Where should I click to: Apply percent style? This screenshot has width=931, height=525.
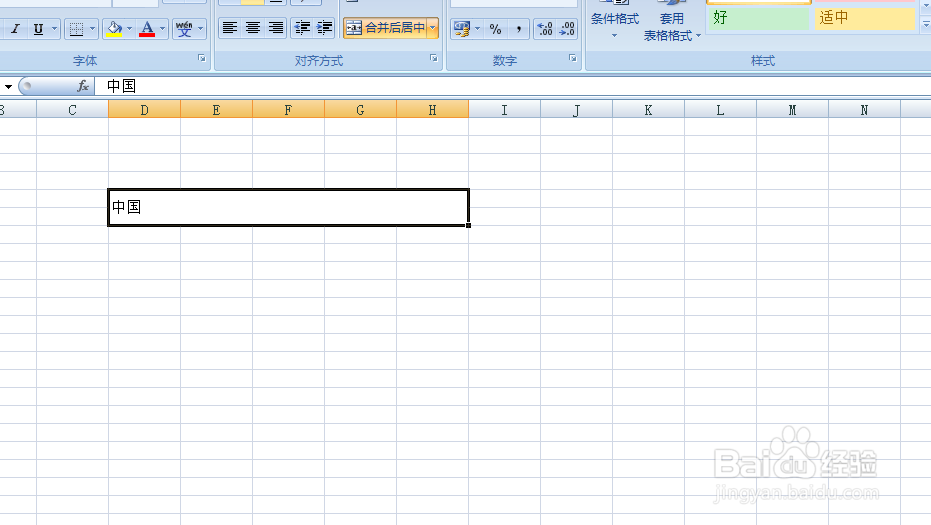[x=495, y=29]
